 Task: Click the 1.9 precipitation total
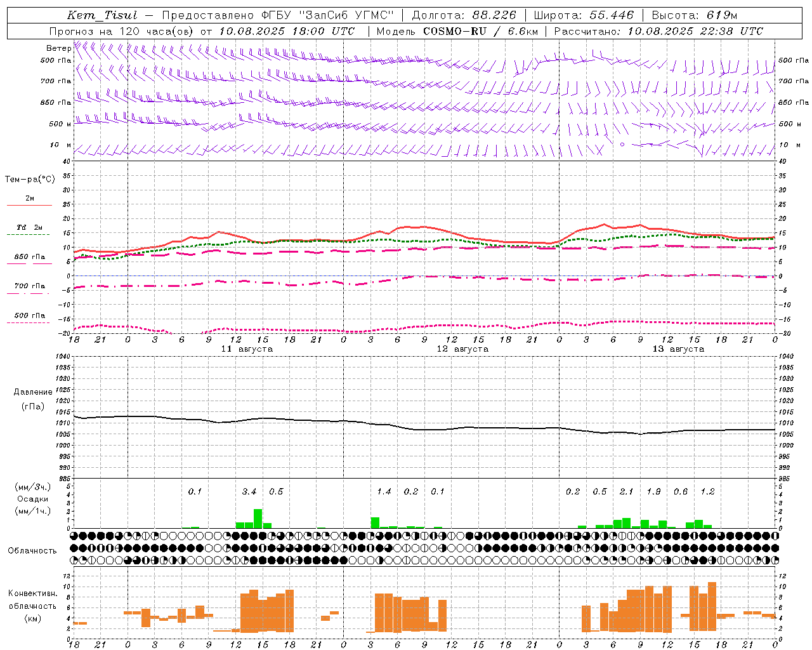point(653,491)
